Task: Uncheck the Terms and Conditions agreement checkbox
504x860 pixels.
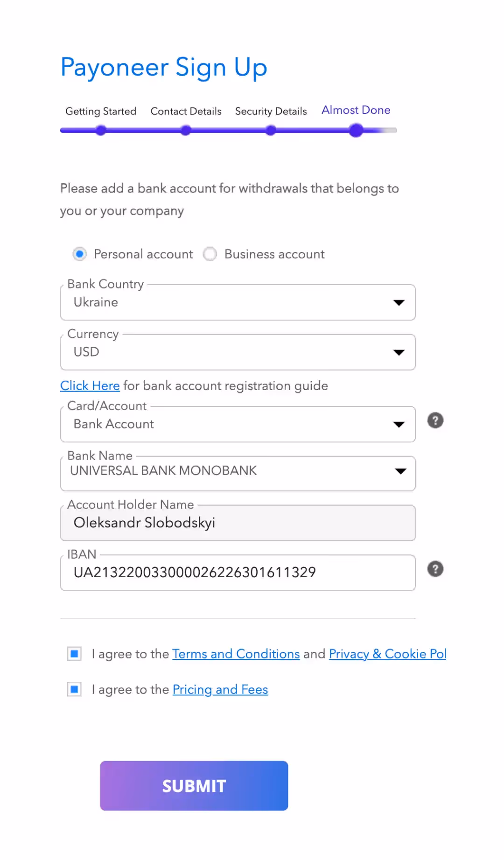Action: tap(74, 654)
